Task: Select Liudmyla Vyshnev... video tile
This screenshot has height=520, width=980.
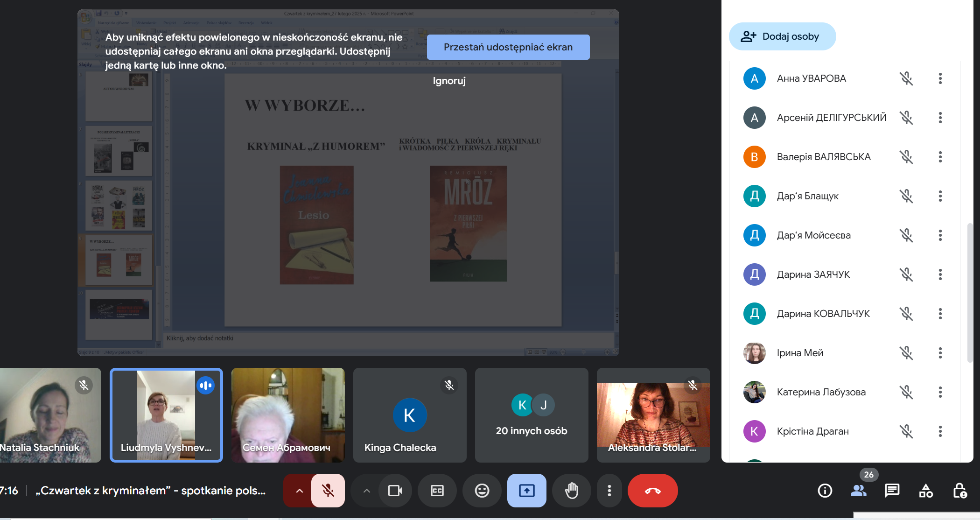Action: [166, 415]
